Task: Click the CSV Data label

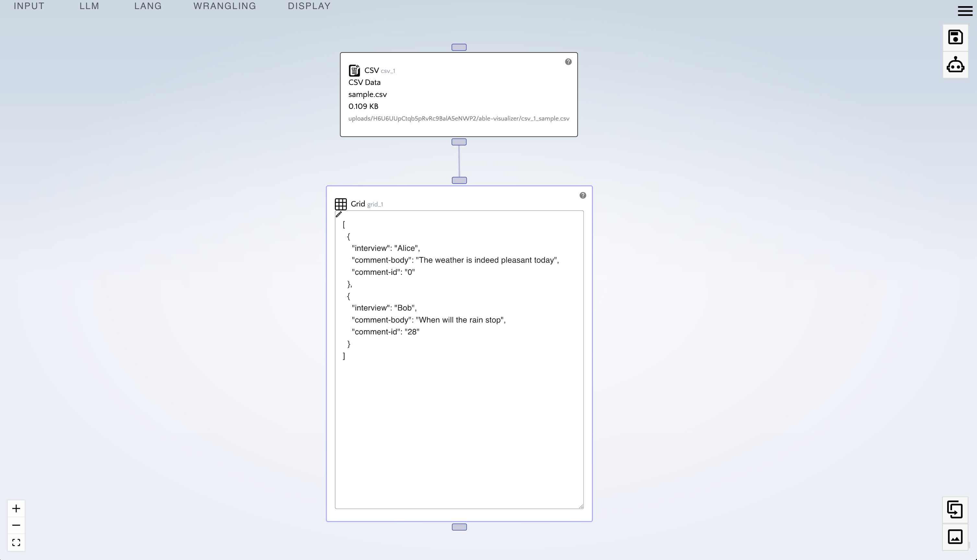Action: (365, 83)
